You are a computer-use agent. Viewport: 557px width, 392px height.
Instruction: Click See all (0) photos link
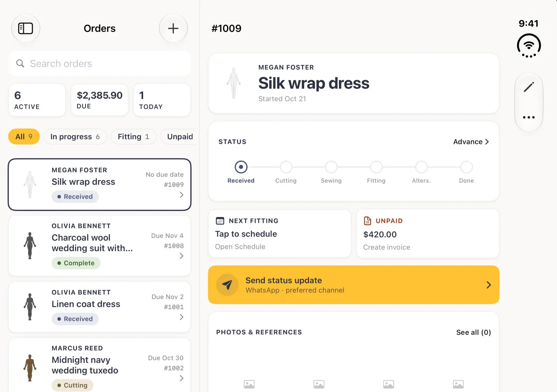point(473,332)
